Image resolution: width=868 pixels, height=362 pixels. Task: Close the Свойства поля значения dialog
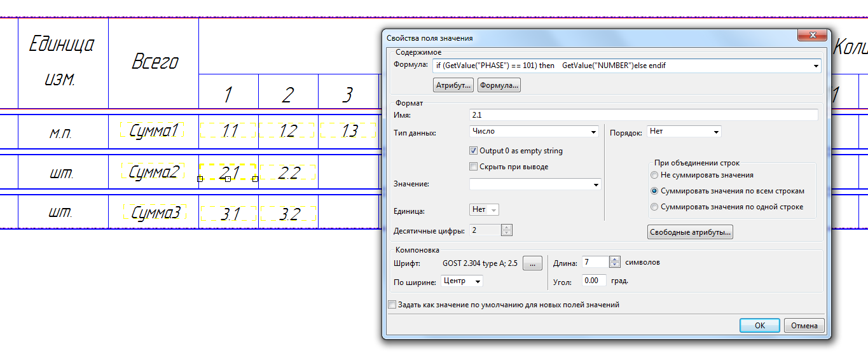[x=811, y=36]
